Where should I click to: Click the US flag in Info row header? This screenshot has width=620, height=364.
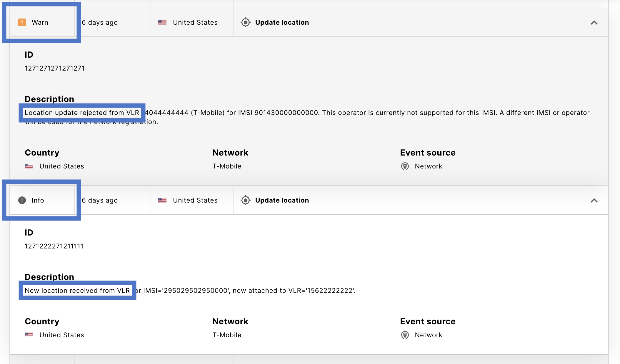click(162, 200)
